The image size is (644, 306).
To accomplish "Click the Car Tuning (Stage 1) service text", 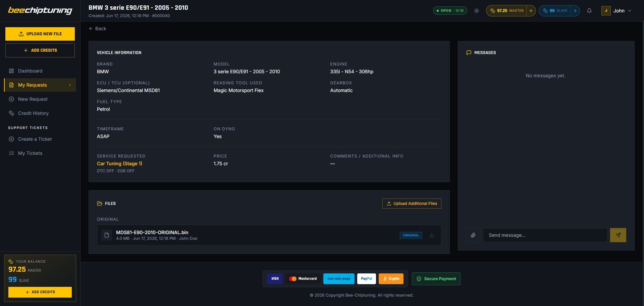I will pos(119,164).
